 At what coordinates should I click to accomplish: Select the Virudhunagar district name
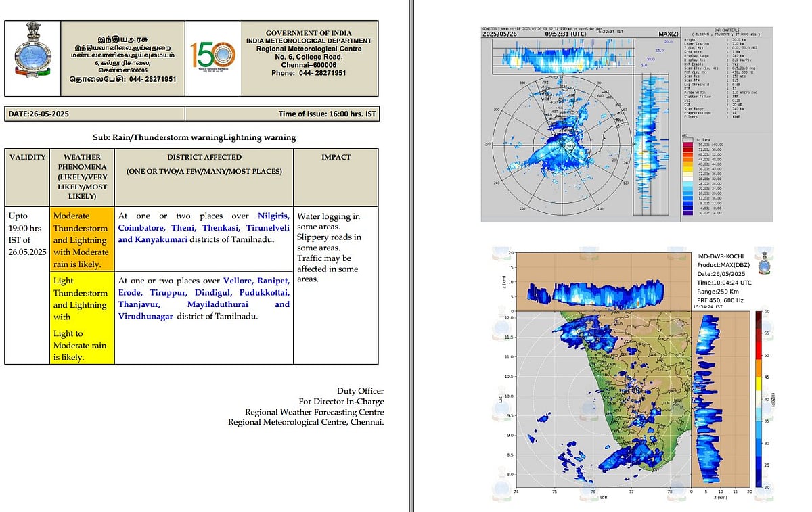click(145, 316)
